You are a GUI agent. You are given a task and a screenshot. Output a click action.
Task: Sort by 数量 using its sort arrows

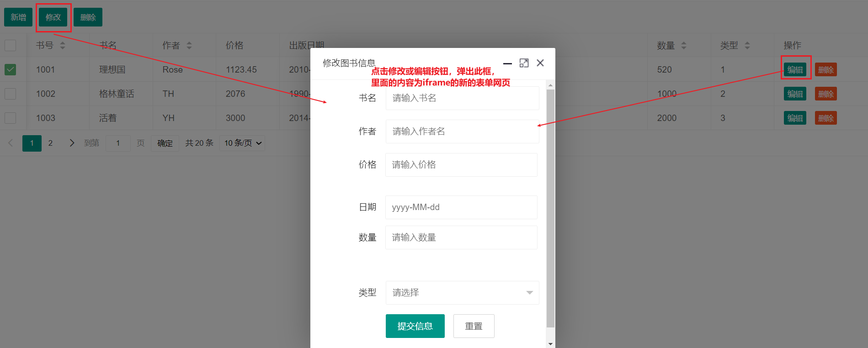tap(684, 46)
